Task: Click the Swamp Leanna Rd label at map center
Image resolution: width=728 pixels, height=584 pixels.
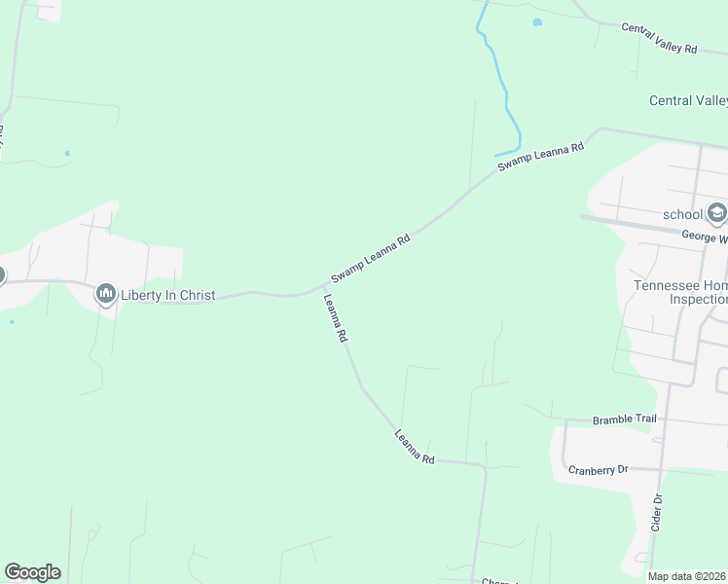Action: coord(371,258)
